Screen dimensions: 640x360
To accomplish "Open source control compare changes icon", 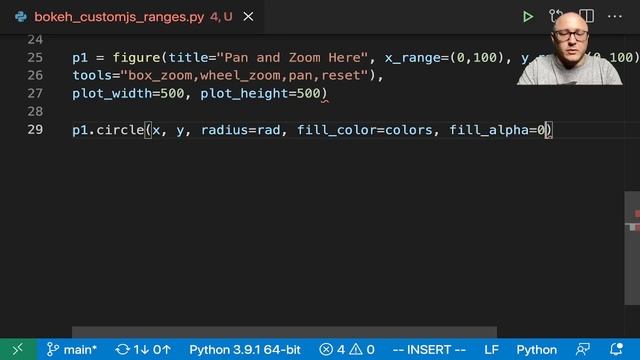I will pyautogui.click(x=555, y=16).
